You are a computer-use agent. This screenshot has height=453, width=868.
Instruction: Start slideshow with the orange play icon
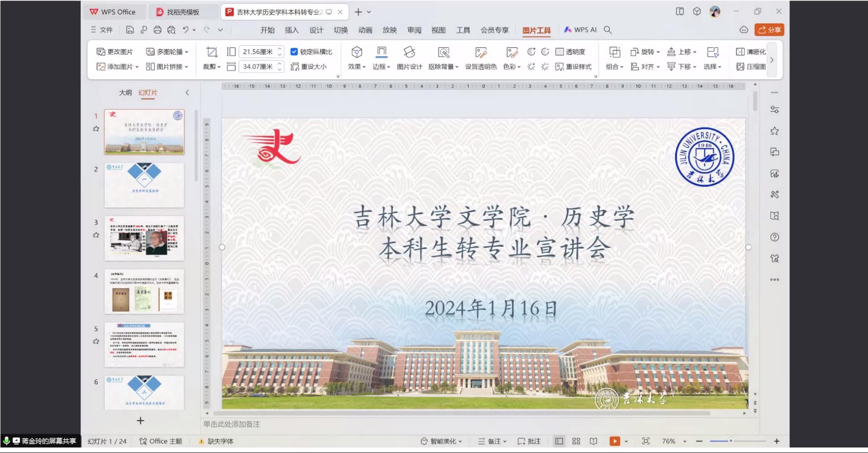[x=614, y=441]
